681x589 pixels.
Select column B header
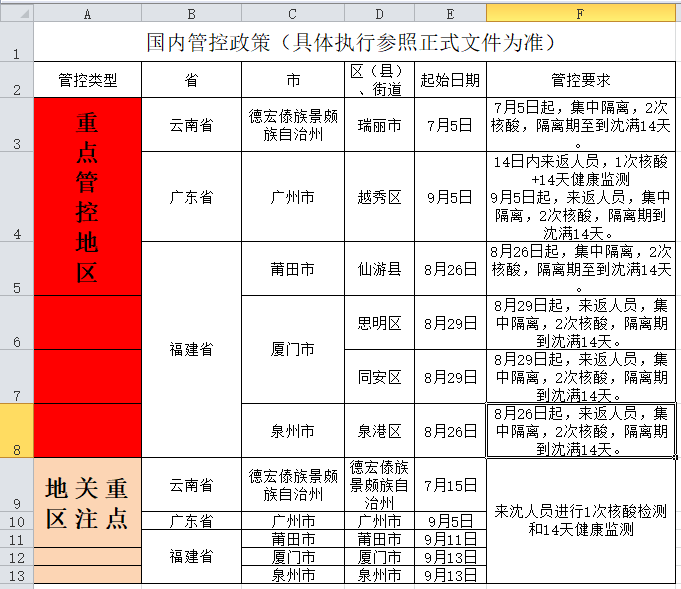(191, 13)
